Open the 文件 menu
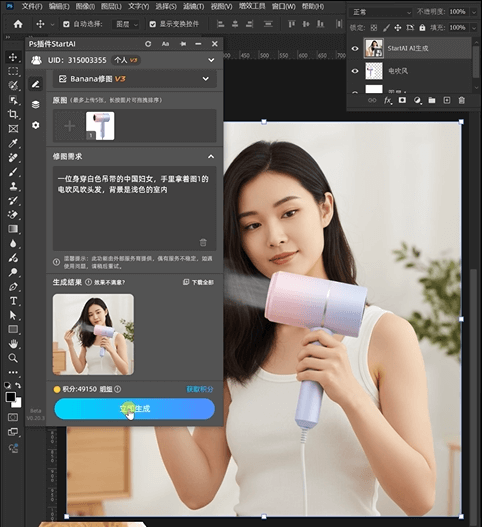This screenshot has height=527, width=482. click(32, 6)
